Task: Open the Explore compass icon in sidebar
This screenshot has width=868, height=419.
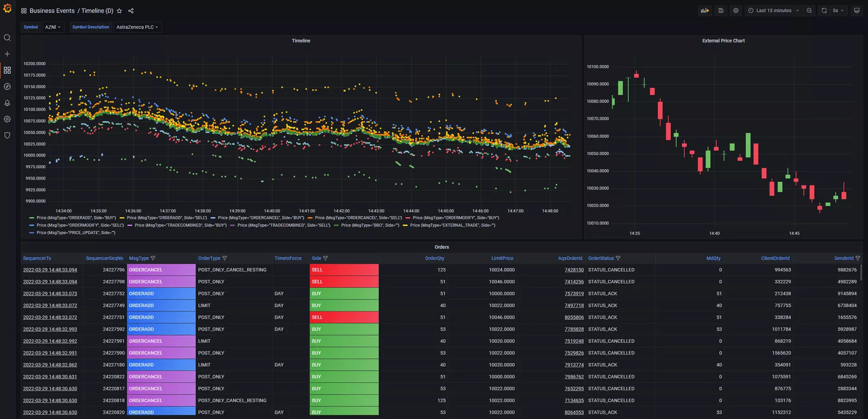Action: pos(7,86)
